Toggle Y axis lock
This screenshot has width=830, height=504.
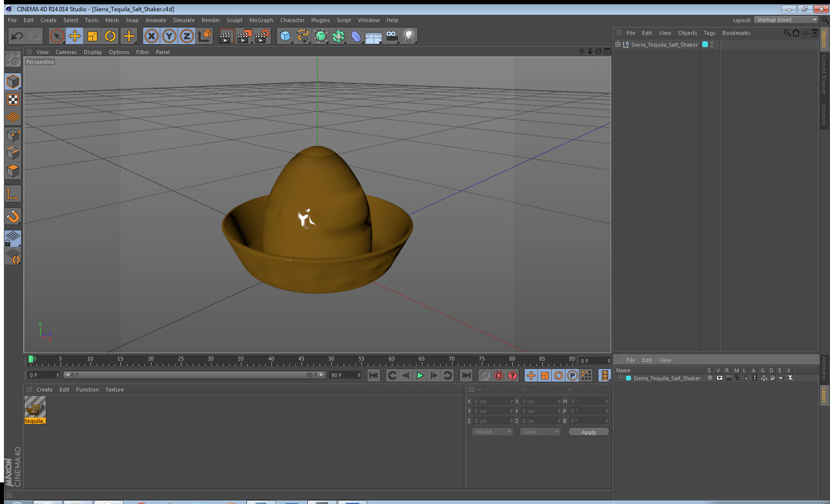click(169, 36)
